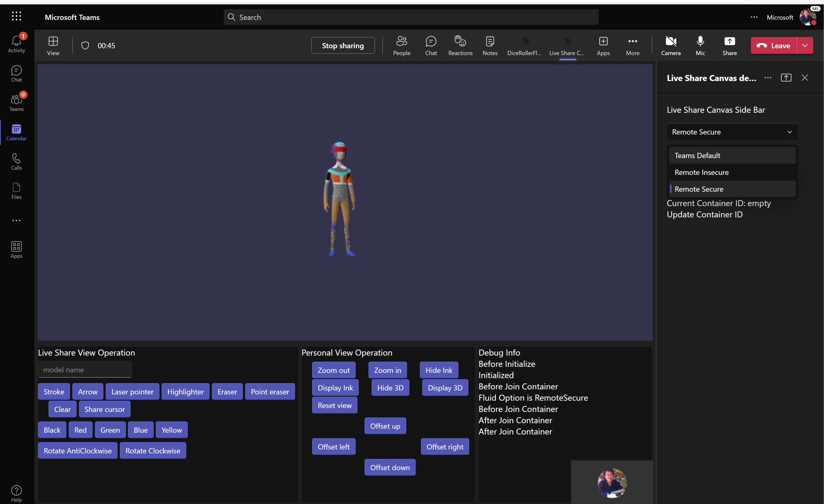Select the Arrow tool
Viewport: 824px width, 504px height.
click(x=88, y=392)
